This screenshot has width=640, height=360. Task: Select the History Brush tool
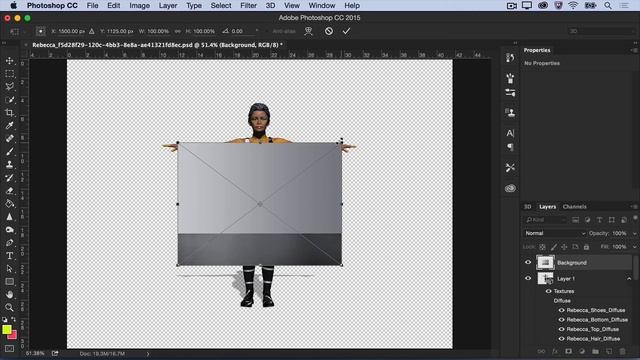(9, 178)
